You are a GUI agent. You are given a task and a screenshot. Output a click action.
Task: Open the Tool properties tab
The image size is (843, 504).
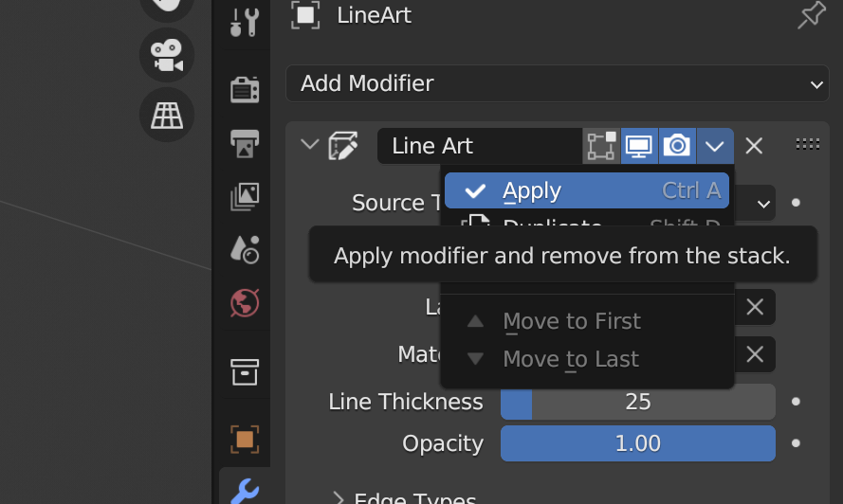245,23
